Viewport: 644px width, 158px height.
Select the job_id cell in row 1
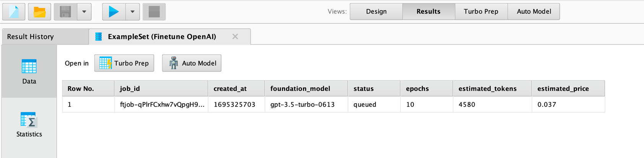161,104
